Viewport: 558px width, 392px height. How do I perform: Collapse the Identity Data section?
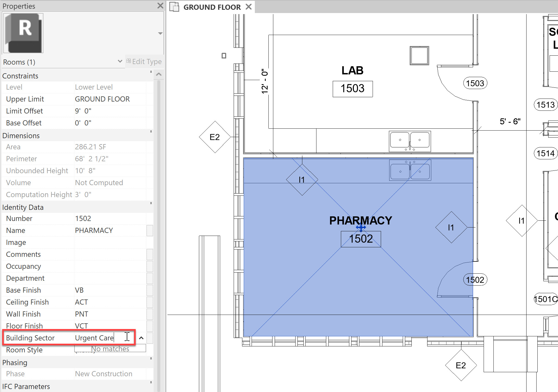(x=151, y=203)
